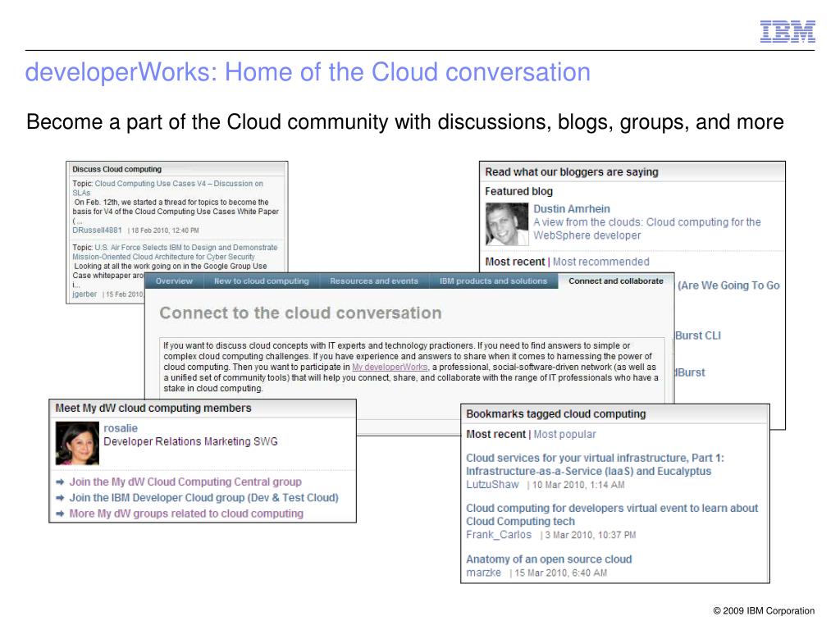Show Most recent blog entries
Image resolution: width=840 pixels, height=630 pixels.
click(515, 262)
